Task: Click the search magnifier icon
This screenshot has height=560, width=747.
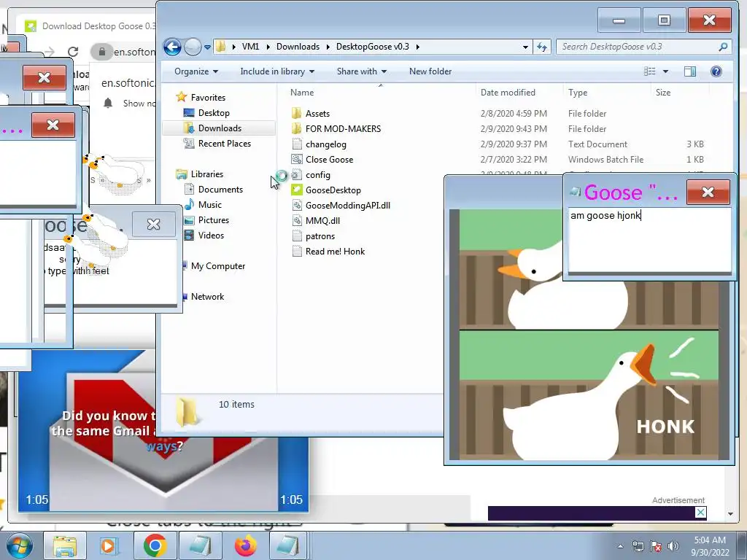Action: [x=723, y=47]
